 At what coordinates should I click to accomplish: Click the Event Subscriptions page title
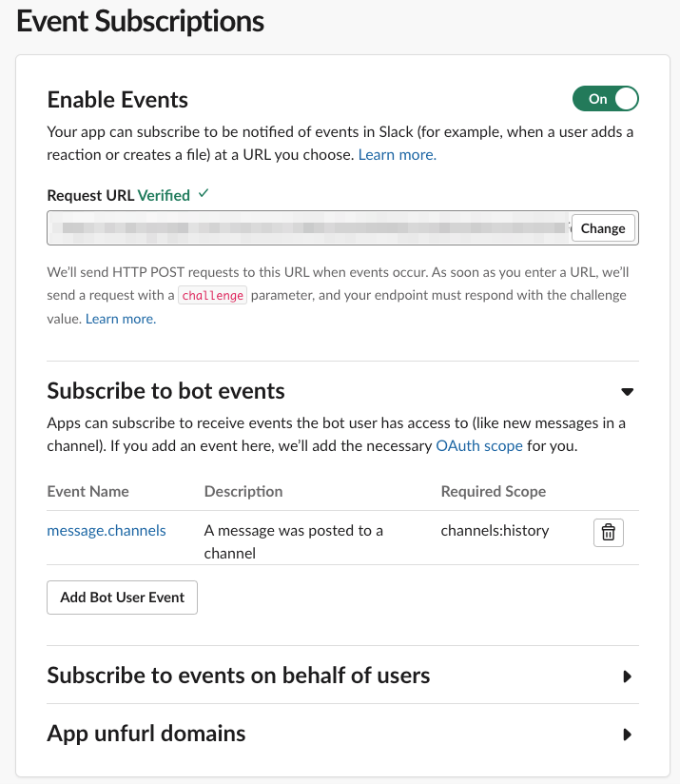click(x=140, y=21)
